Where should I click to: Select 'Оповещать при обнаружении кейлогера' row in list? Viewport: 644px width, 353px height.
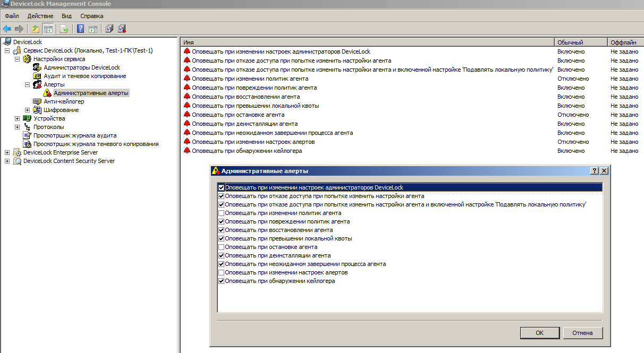pos(412,151)
